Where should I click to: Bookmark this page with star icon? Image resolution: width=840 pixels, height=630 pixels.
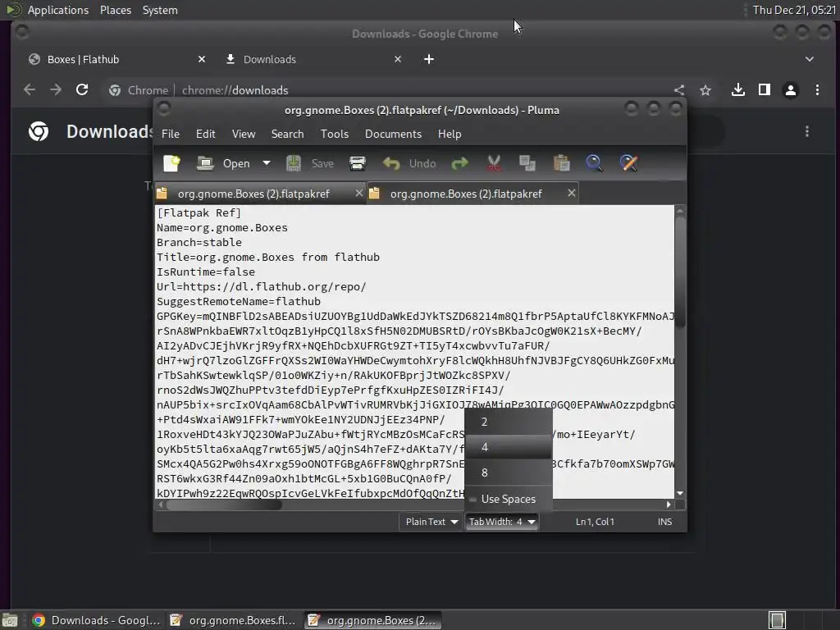(x=705, y=90)
